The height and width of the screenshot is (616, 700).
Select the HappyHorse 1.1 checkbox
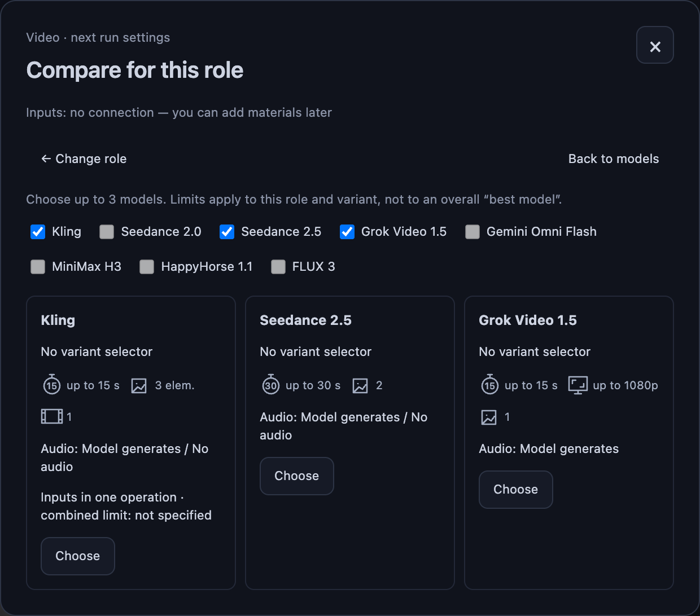147,267
